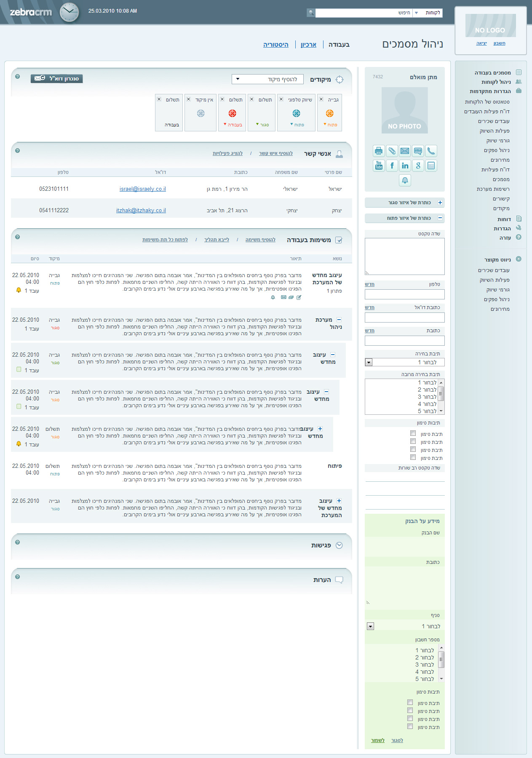Collapse the כותרת של איזור פתוח section
532x758 pixels.
[440, 218]
